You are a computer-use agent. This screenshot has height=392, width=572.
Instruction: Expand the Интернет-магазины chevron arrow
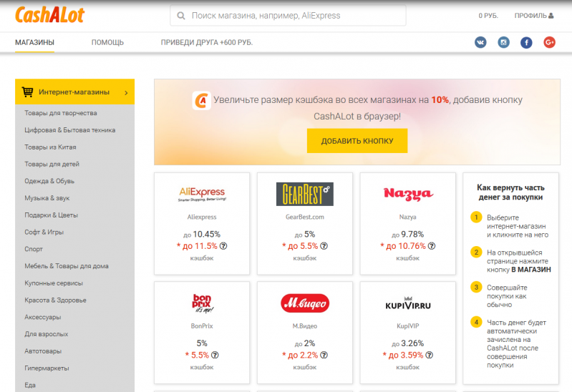126,92
